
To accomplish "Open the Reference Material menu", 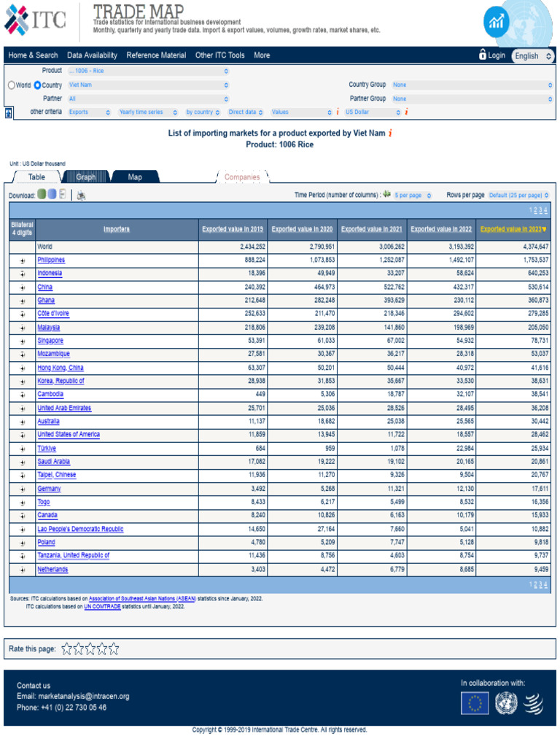I will pos(156,55).
